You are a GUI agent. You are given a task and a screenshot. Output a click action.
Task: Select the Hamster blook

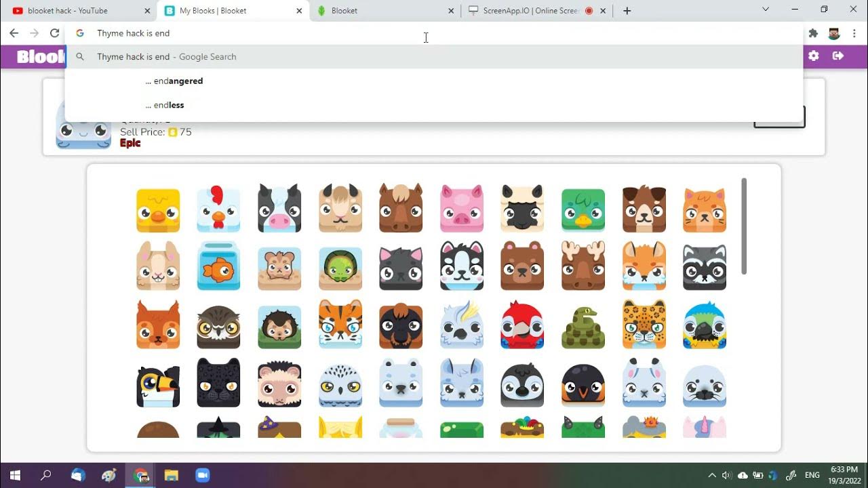279,268
